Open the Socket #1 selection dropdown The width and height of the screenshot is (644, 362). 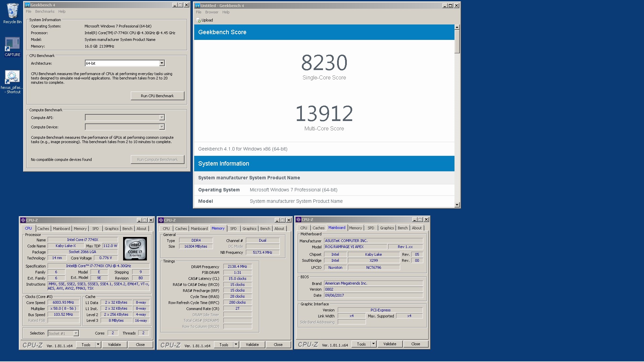(76, 333)
